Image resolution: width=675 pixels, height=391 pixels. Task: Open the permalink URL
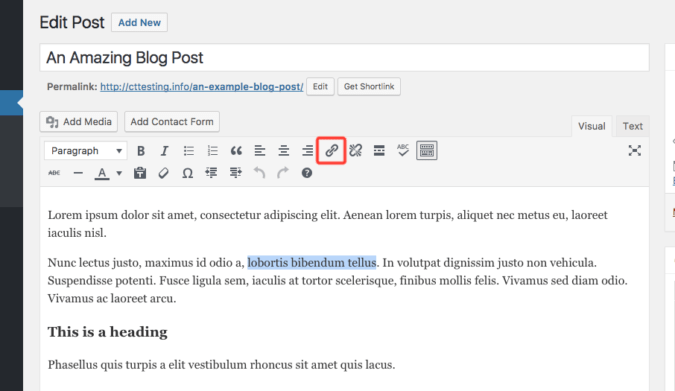202,87
